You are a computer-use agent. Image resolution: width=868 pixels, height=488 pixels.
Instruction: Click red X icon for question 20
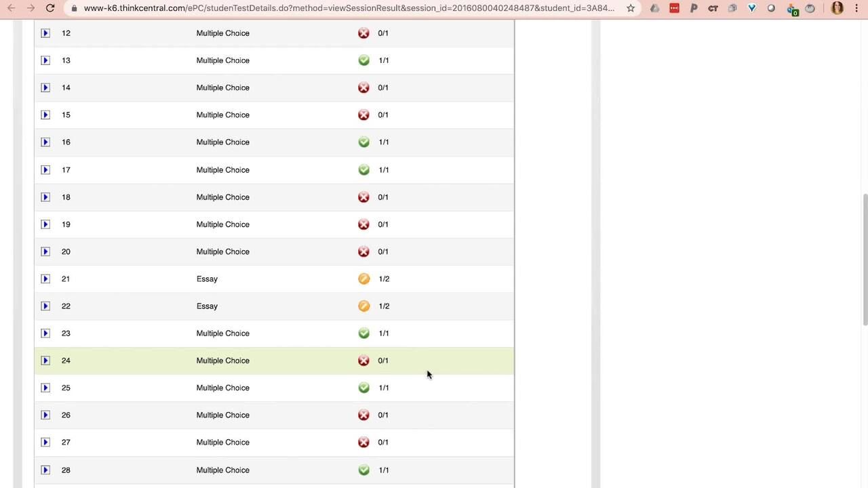364,251
